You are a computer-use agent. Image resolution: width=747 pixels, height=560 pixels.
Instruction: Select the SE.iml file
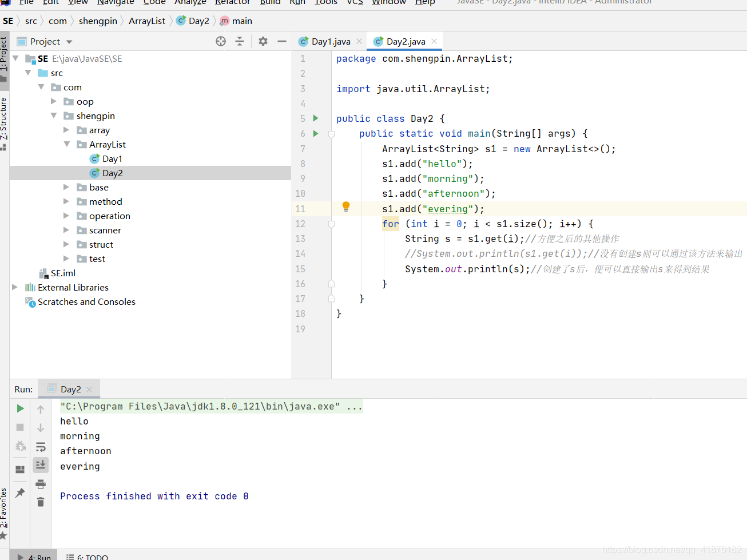63,273
